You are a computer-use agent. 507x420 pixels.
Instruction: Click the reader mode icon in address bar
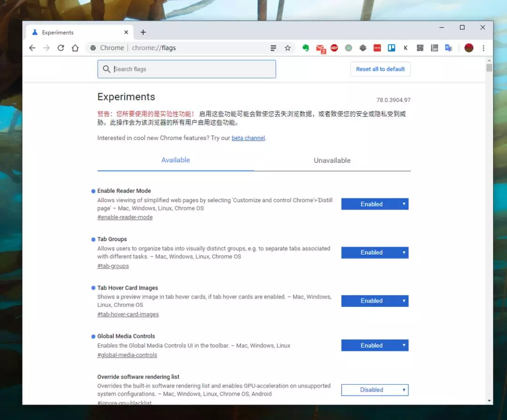pyautogui.click(x=273, y=48)
